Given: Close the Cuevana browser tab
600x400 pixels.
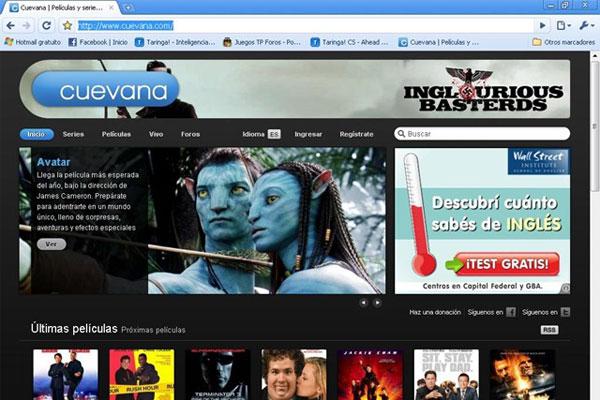Looking at the screenshot, I should tap(111, 7).
